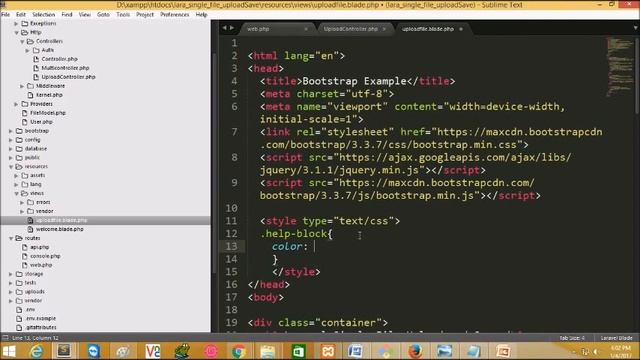Select the uploadfile.blade.php tab
640x360 pixels.
click(x=428, y=29)
